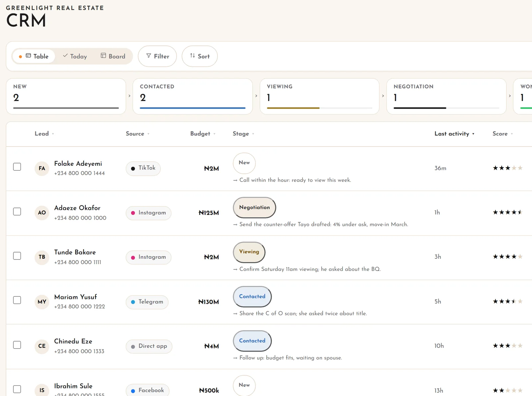Tick the checkbox for Ibrahim Sule
532x396 pixels.
[17, 389]
